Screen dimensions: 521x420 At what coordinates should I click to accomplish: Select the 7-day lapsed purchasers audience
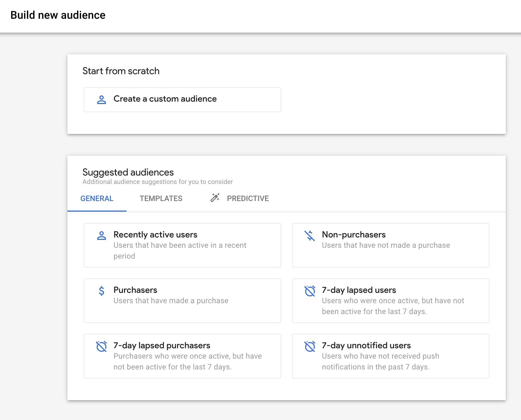(x=182, y=356)
